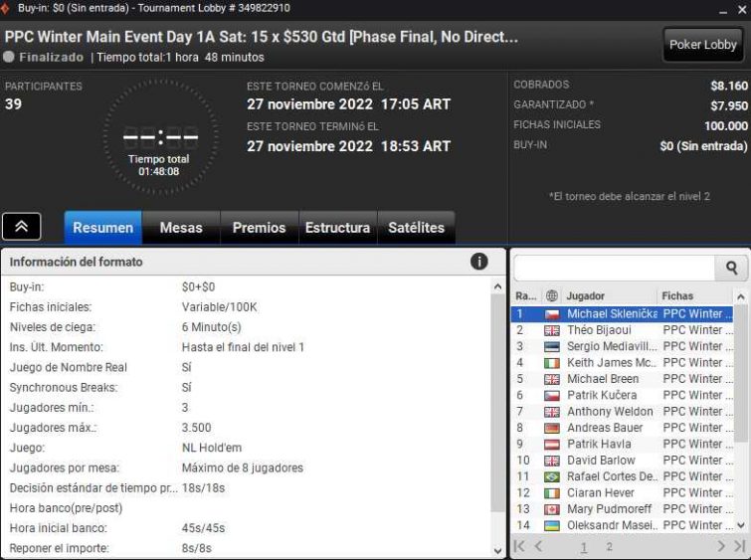Click the Juego value NL Hold'em

(212, 448)
